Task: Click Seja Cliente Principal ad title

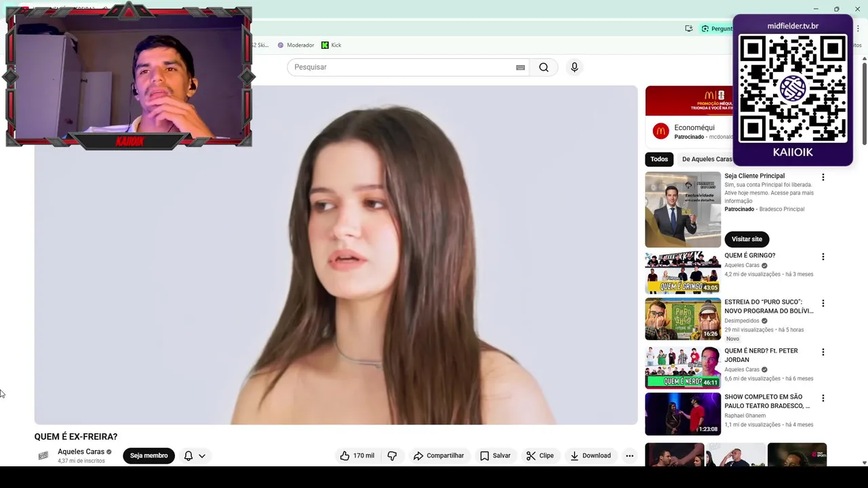Action: click(x=754, y=176)
